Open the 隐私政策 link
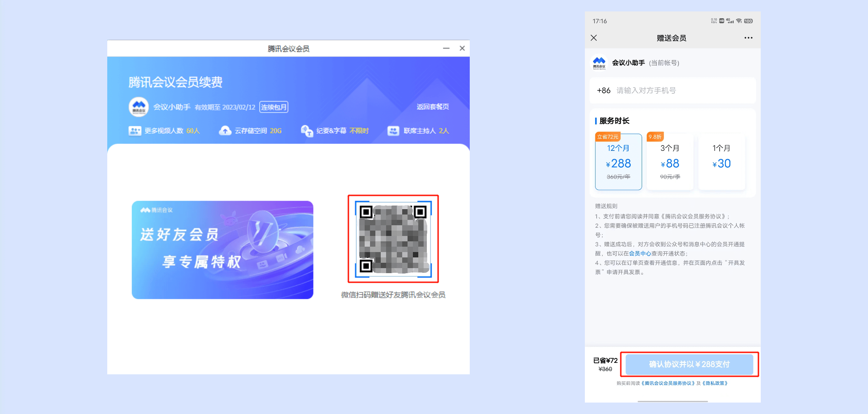 (715, 383)
